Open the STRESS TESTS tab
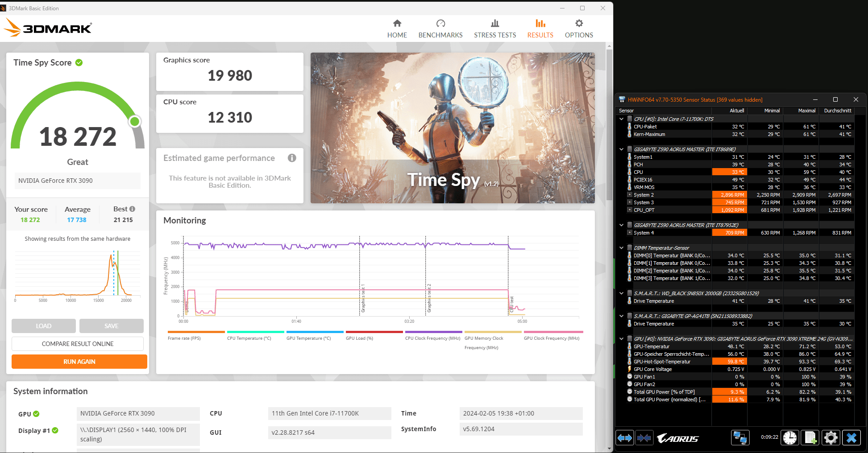The image size is (868, 453). pyautogui.click(x=495, y=29)
